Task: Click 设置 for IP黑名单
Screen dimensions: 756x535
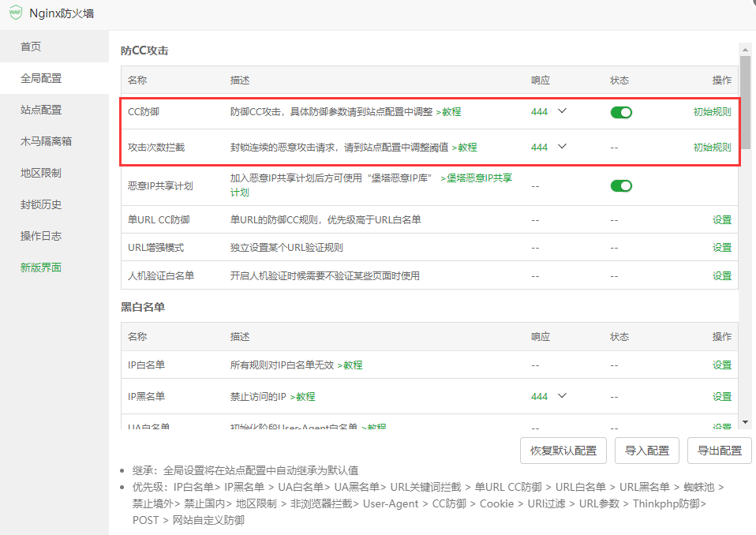Action: [722, 397]
